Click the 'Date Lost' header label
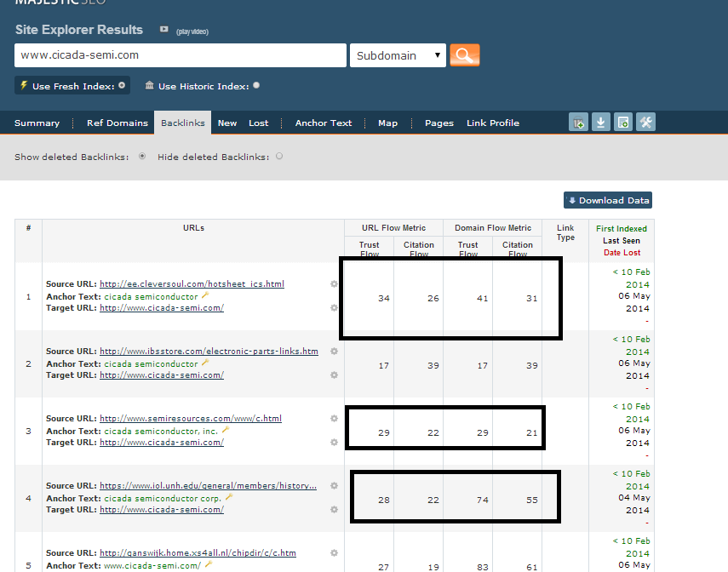Viewport: 728px width, 572px height. click(622, 253)
